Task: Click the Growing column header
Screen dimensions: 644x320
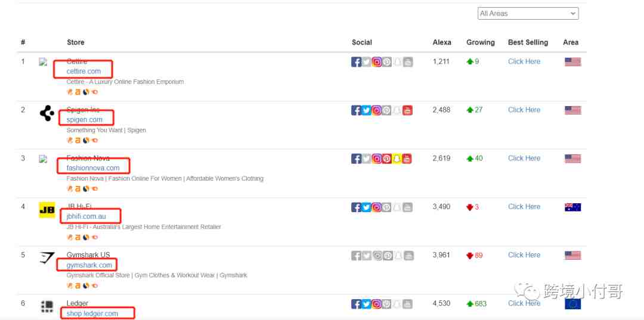Action: coord(481,42)
